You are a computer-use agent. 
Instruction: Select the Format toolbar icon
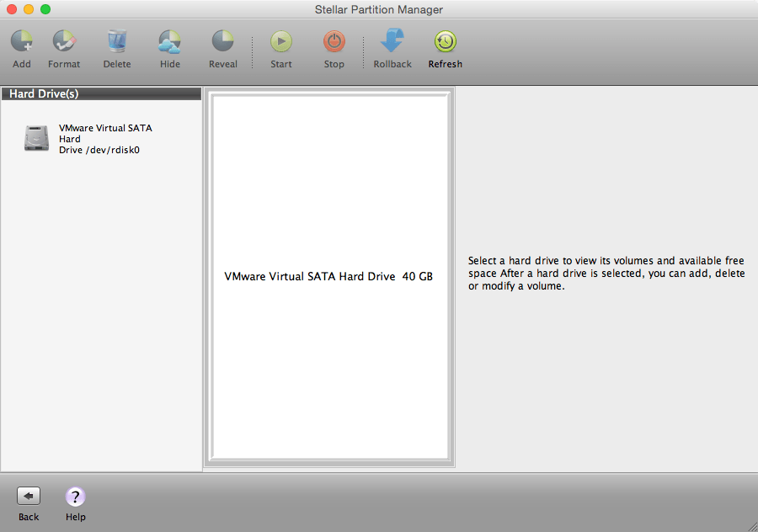64,41
